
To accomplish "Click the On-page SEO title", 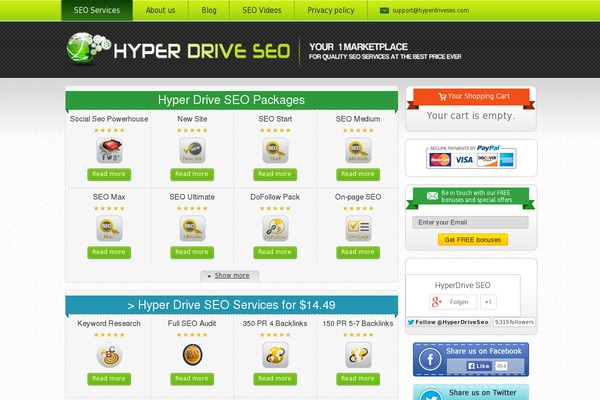I will (x=358, y=197).
